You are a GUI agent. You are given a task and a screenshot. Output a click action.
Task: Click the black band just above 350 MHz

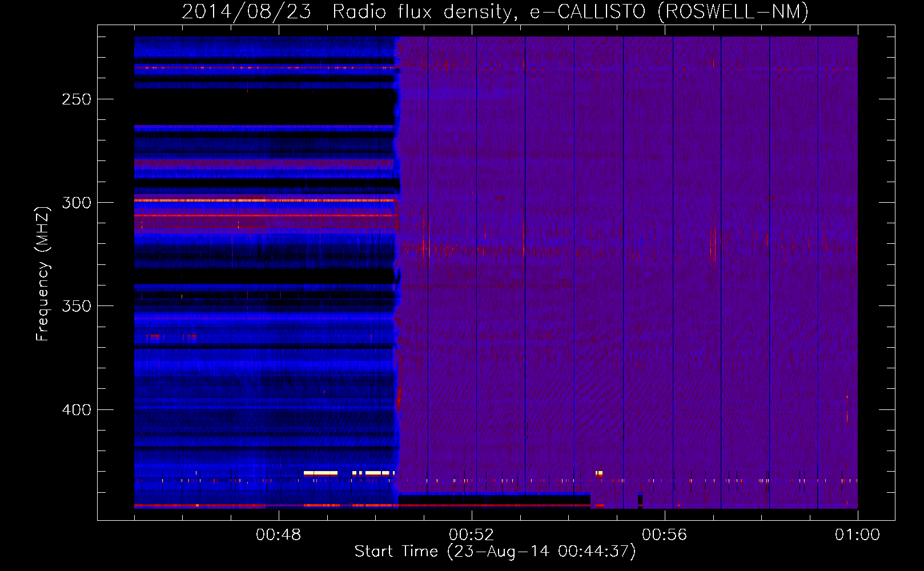coord(263,277)
